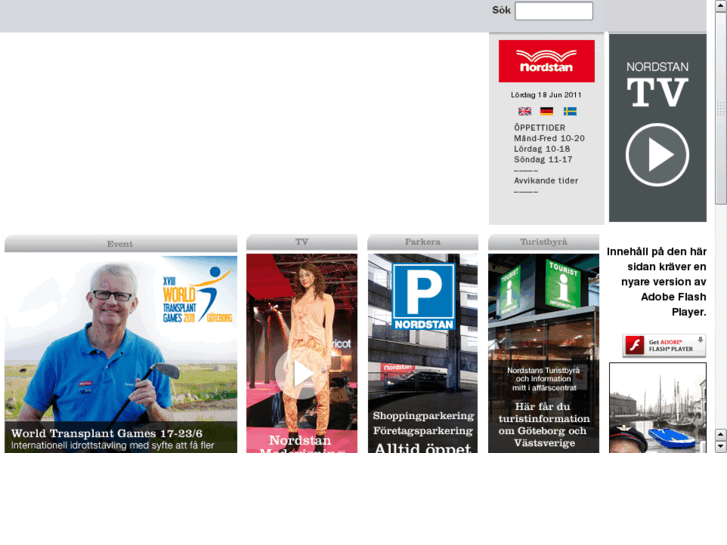Click the Get Adobe Flash Player badge
This screenshot has width=727, height=545.
[664, 346]
